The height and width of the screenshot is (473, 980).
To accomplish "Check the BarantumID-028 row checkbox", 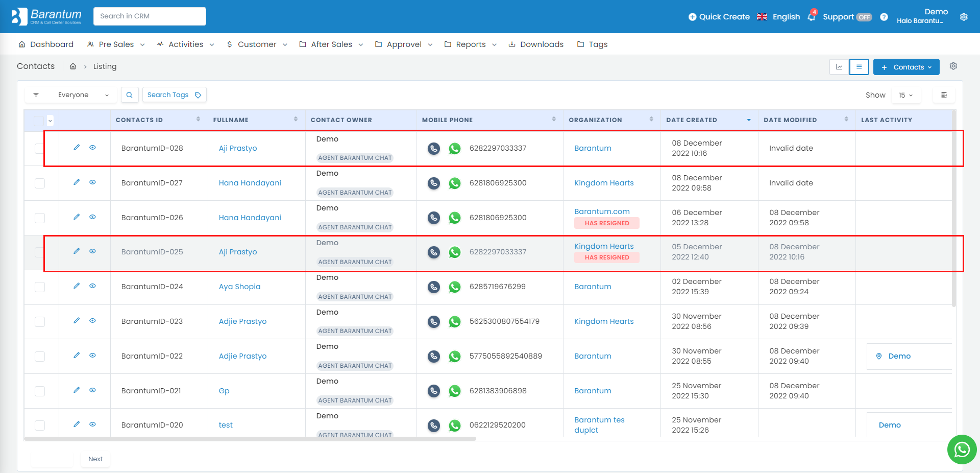I will click(x=40, y=149).
